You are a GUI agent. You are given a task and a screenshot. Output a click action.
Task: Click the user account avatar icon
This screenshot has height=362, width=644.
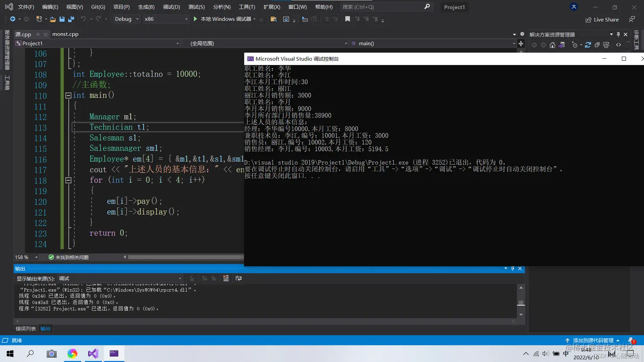pos(574,7)
